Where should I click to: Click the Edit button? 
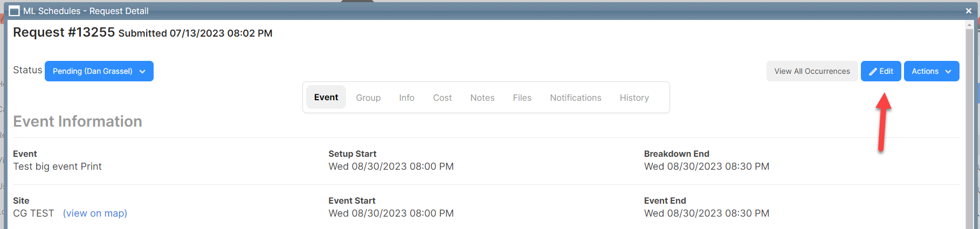pyautogui.click(x=881, y=71)
